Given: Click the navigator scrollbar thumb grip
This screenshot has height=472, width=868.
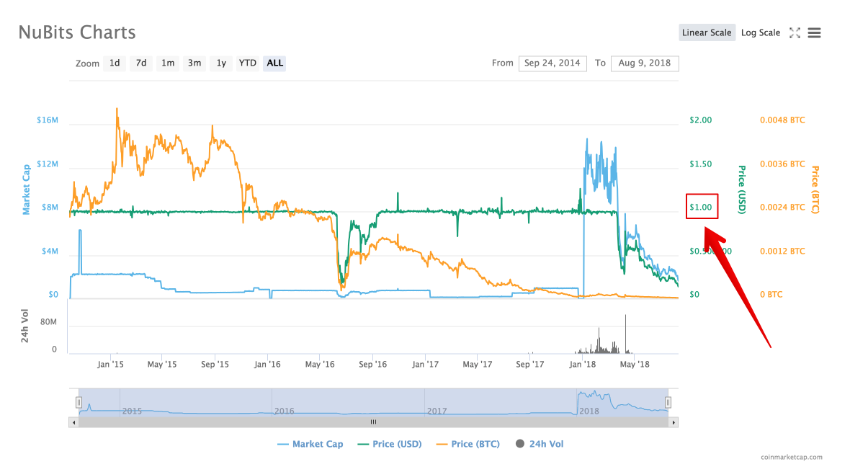Looking at the screenshot, I should (x=373, y=422).
